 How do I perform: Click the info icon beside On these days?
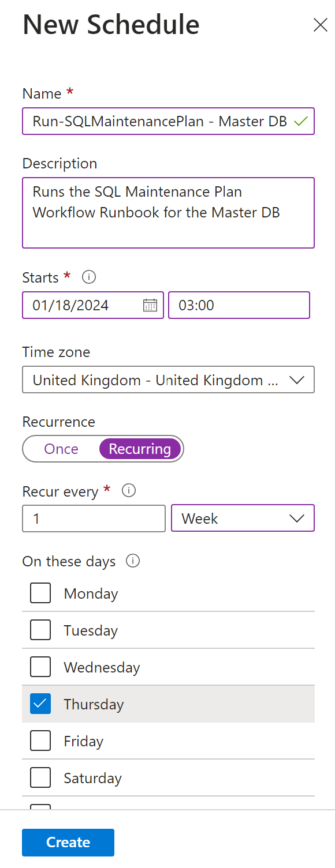pos(133,561)
